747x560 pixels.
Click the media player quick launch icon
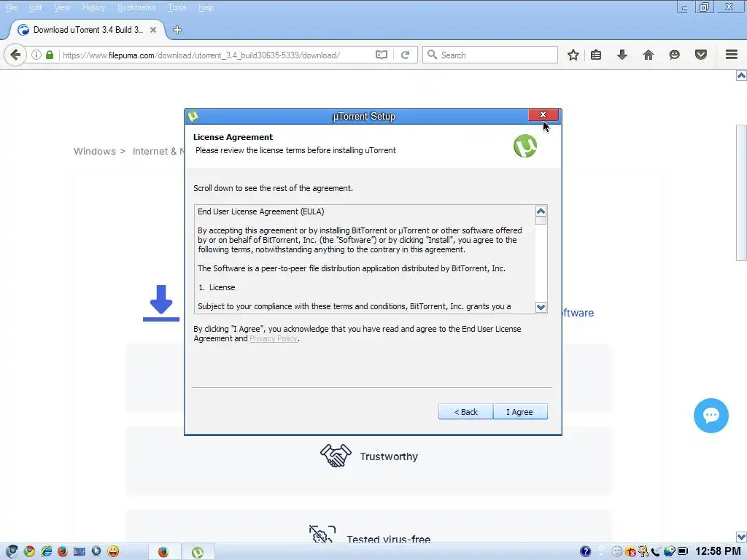pos(96,551)
